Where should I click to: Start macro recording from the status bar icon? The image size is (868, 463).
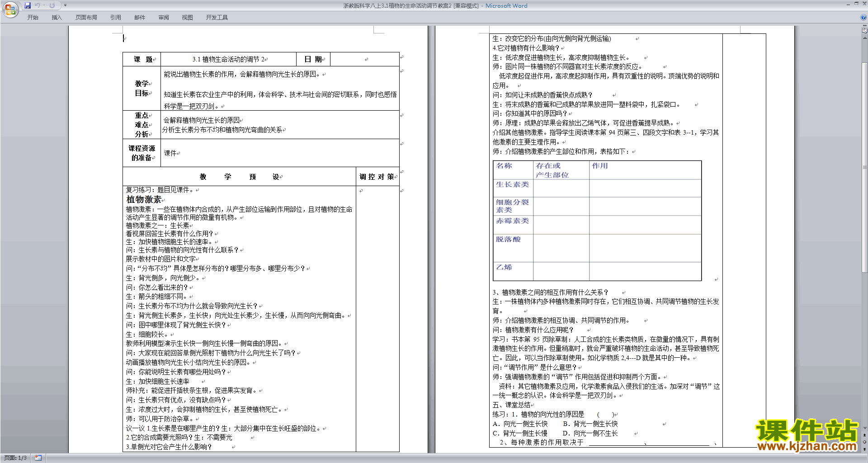(x=38, y=458)
